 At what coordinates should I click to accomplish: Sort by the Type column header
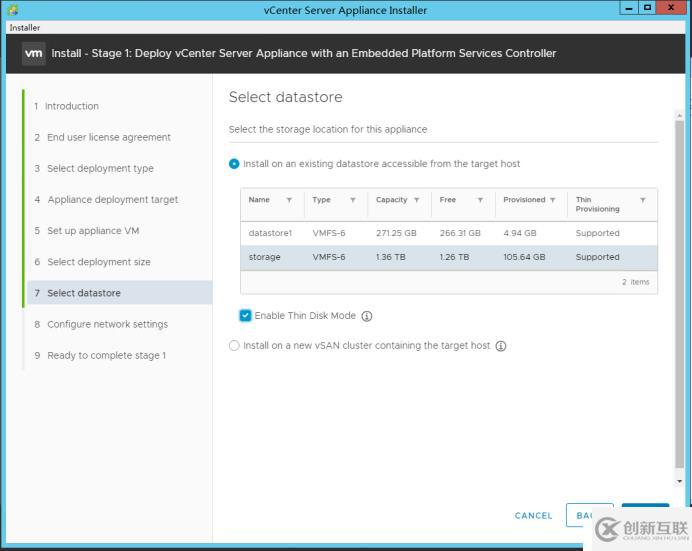(x=321, y=200)
